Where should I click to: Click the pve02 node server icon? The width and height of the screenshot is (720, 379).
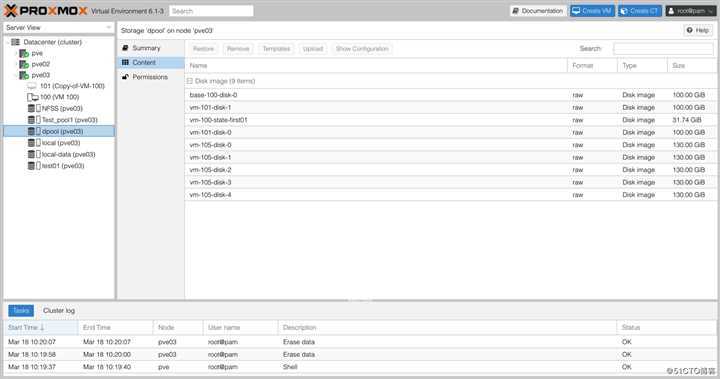[24, 64]
